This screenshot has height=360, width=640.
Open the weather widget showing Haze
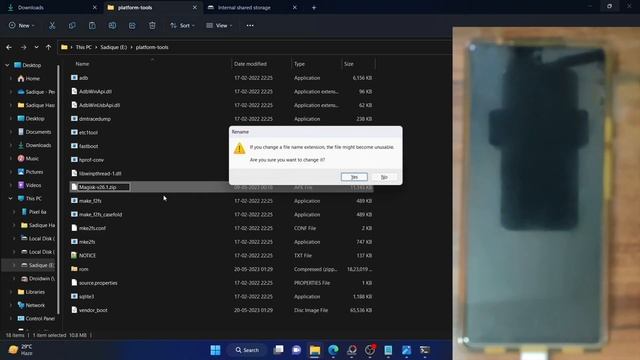click(x=20, y=350)
